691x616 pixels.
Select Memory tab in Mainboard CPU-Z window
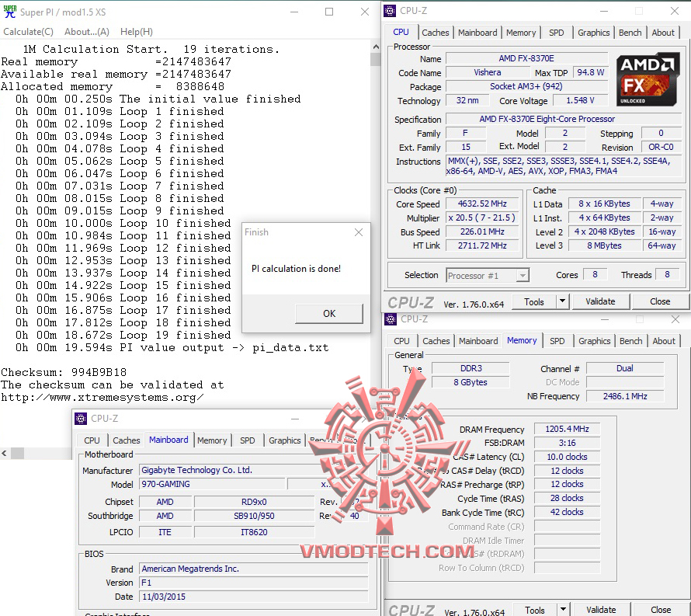click(211, 440)
